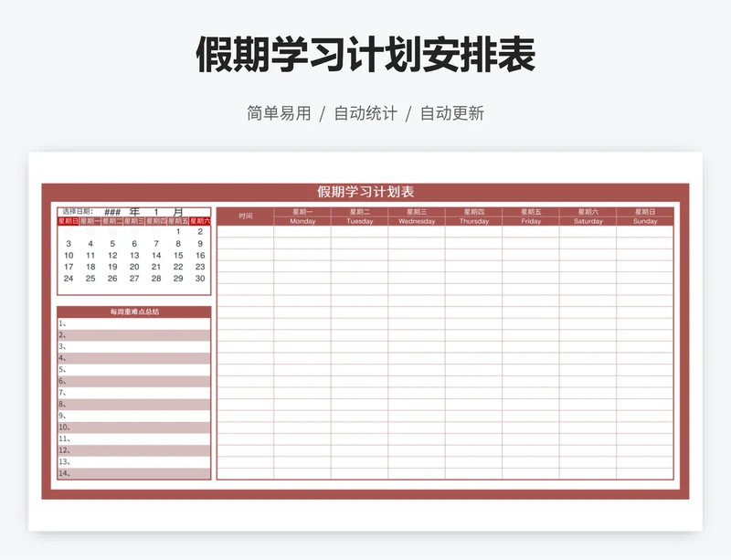Viewport: 731px width, 560px height.
Task: Click the 星期三 calendar header cell
Action: click(134, 221)
